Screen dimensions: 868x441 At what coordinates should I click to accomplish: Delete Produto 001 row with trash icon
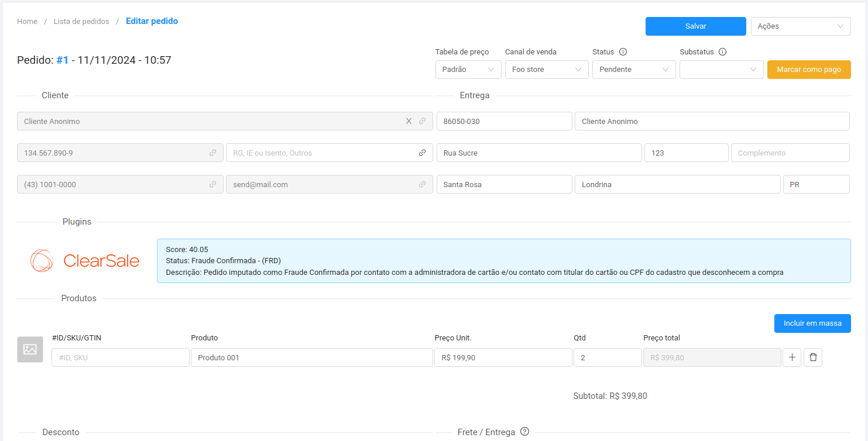click(813, 357)
